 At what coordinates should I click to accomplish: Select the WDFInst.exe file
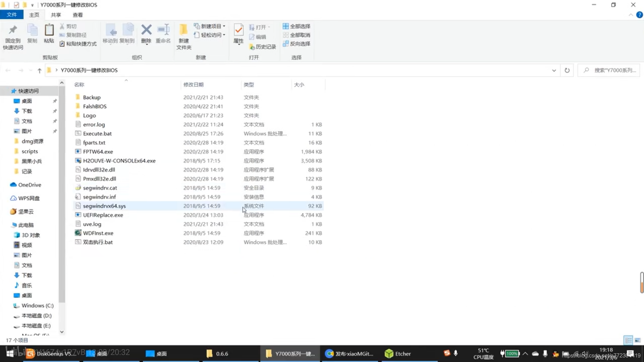coord(98,233)
